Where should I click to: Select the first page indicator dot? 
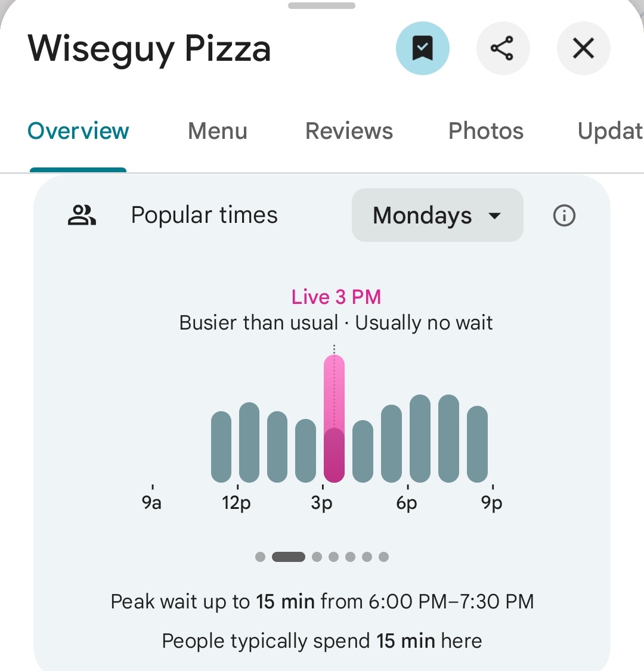pyautogui.click(x=260, y=557)
